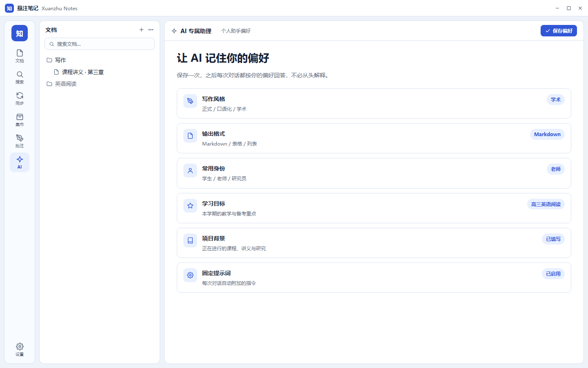Viewport: 588px width, 368px height.
Task: Select the AI sidebar section
Action: point(20,162)
